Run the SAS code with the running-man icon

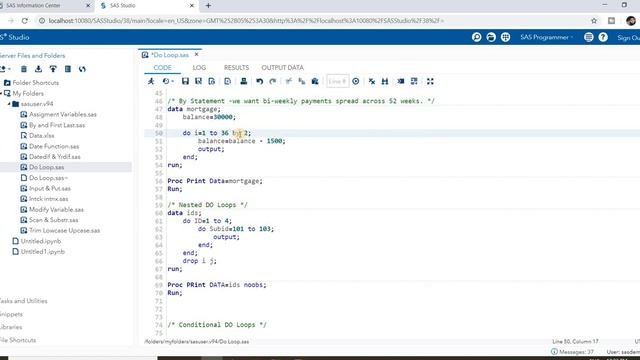pos(151,81)
